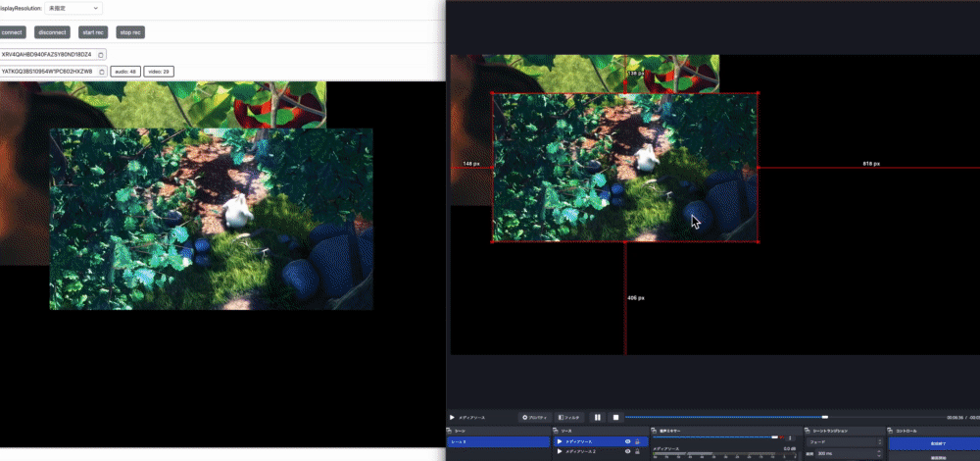Float the コントロール dock via its title icon

point(890,431)
